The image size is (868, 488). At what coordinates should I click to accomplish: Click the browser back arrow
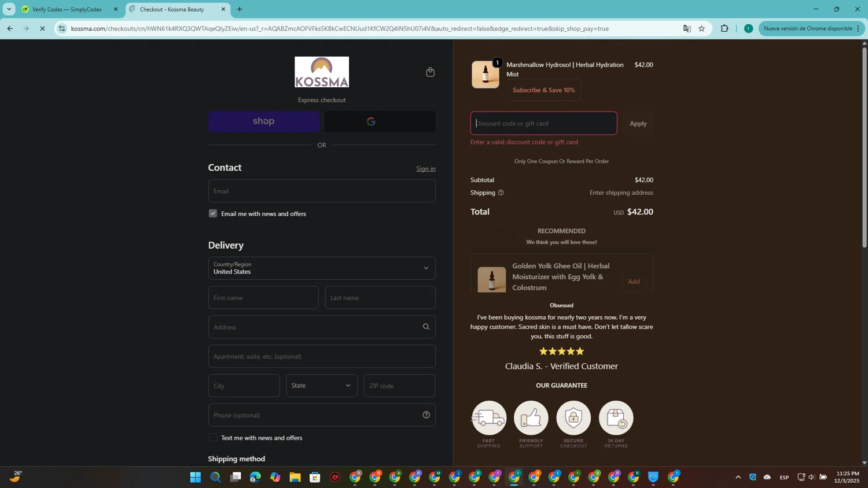[x=10, y=28]
